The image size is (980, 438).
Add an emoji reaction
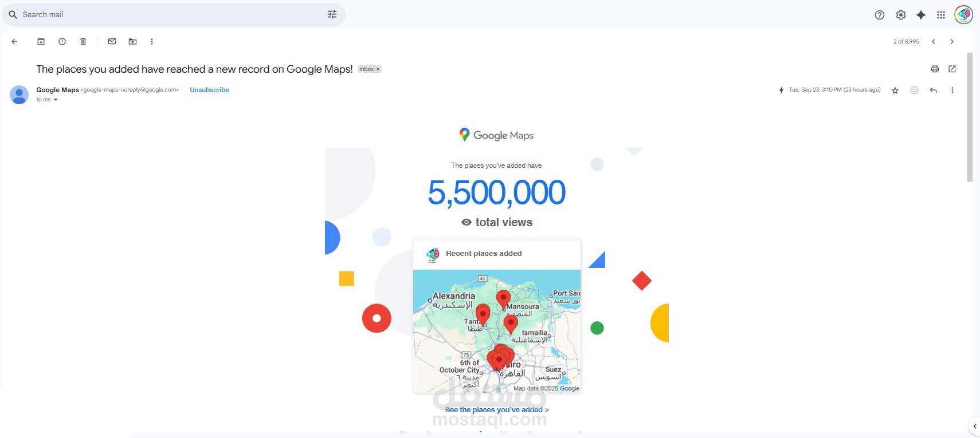914,90
